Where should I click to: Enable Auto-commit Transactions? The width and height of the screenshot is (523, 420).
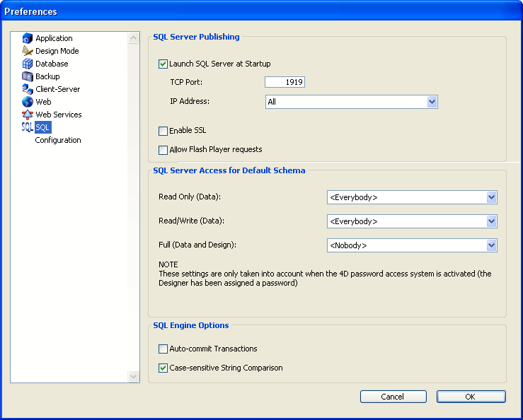click(163, 349)
